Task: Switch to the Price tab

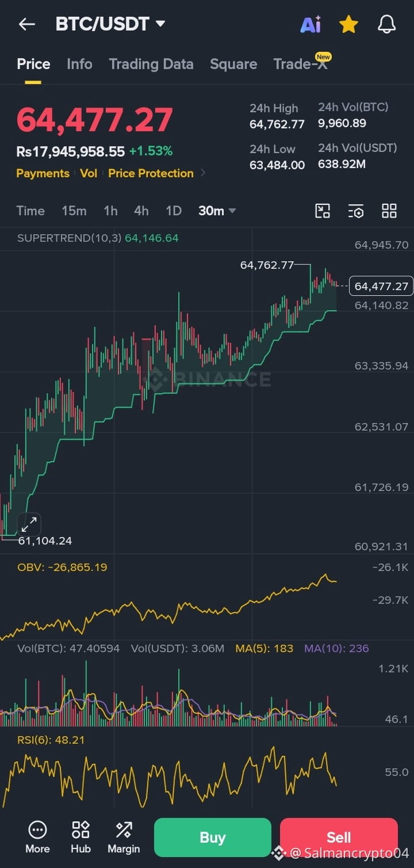Action: coord(33,64)
